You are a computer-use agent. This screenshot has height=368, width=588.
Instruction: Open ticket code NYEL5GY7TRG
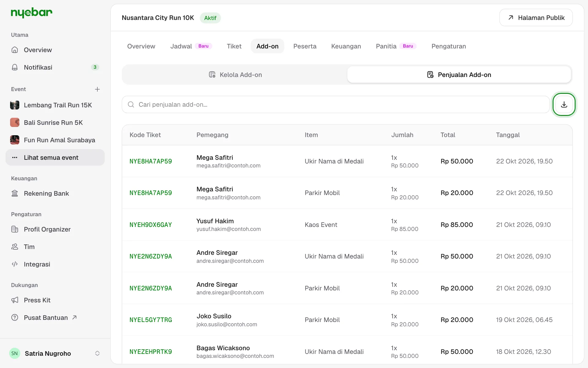point(151,320)
